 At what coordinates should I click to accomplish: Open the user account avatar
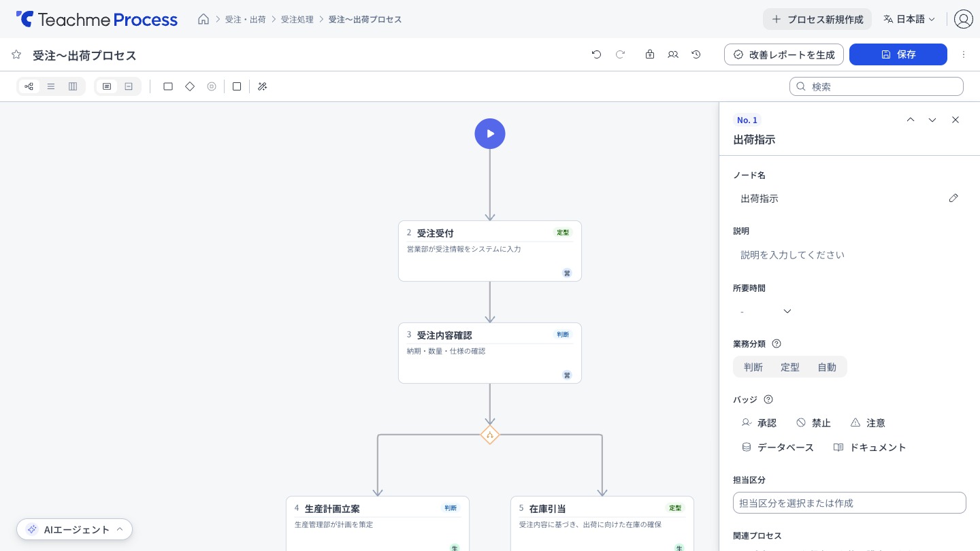pos(964,19)
